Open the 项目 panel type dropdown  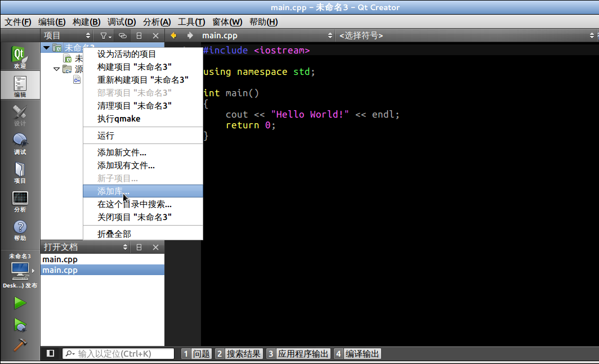67,35
